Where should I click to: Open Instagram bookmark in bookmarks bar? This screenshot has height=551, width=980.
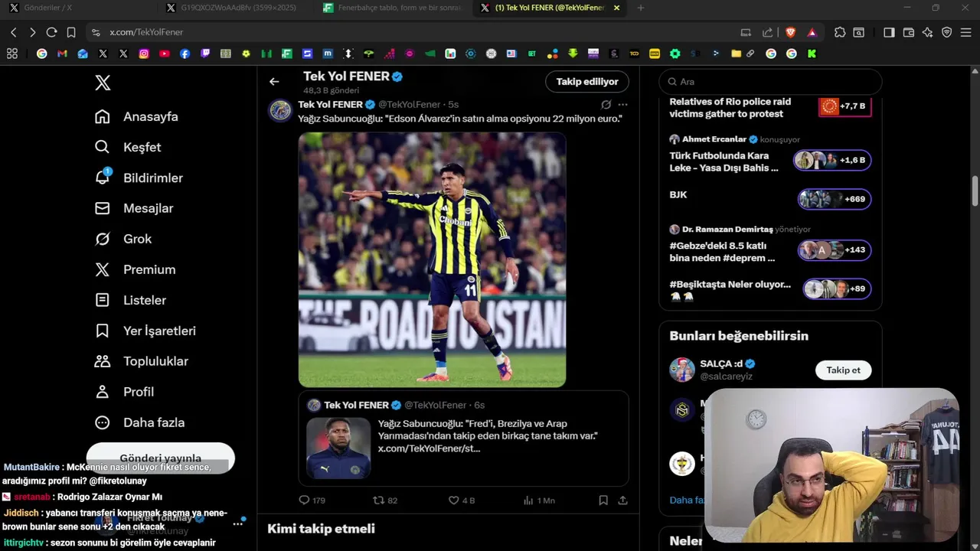pyautogui.click(x=144, y=54)
